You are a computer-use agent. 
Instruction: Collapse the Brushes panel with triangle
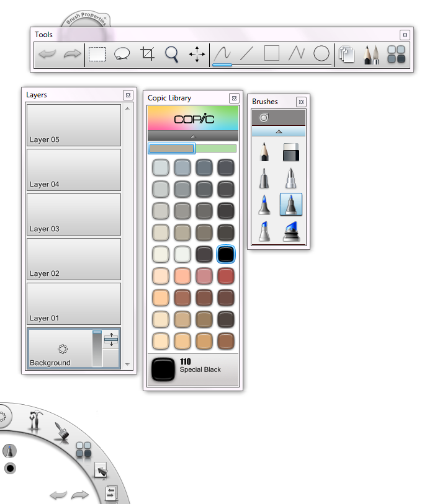click(x=279, y=131)
